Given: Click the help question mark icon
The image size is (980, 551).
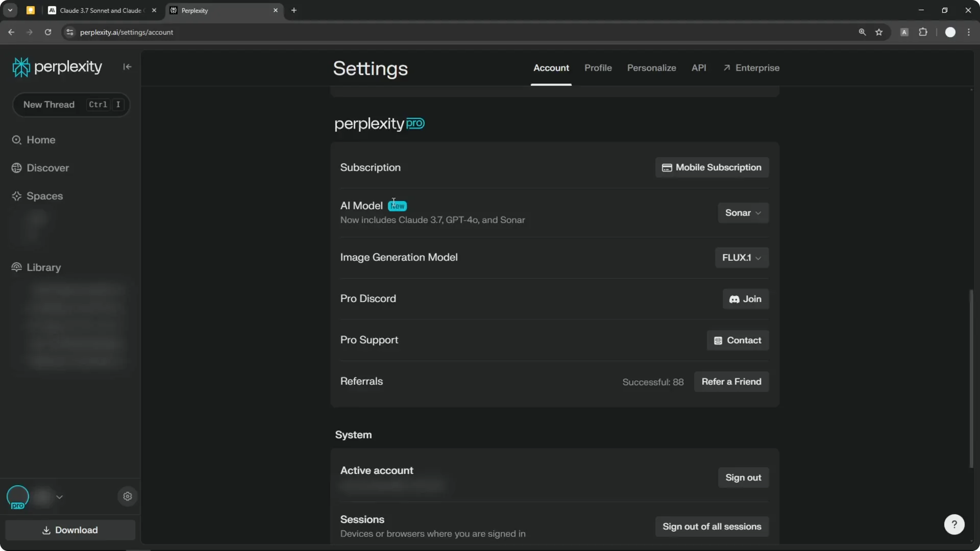Looking at the screenshot, I should [954, 524].
